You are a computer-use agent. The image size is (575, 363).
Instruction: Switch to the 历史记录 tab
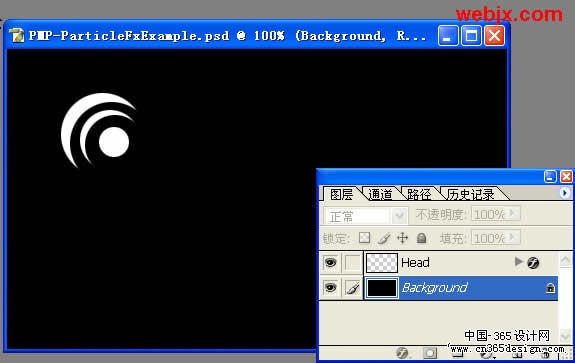pyautogui.click(x=470, y=194)
